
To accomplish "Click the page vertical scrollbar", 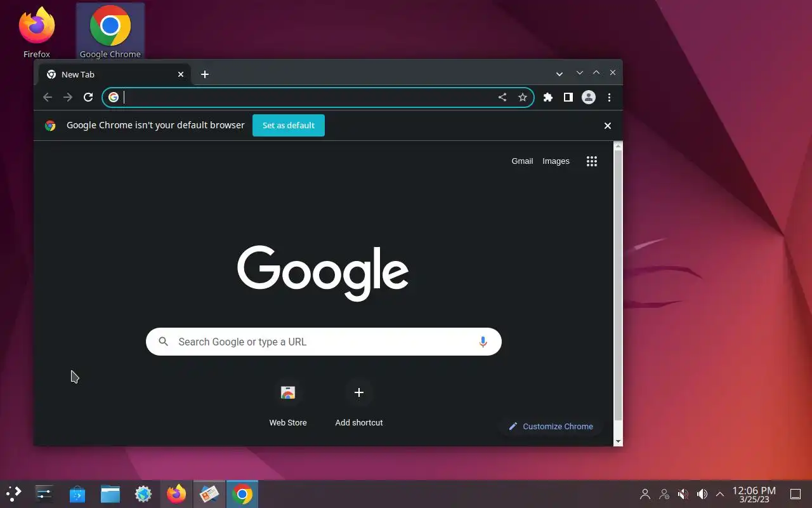I will pos(619,286).
